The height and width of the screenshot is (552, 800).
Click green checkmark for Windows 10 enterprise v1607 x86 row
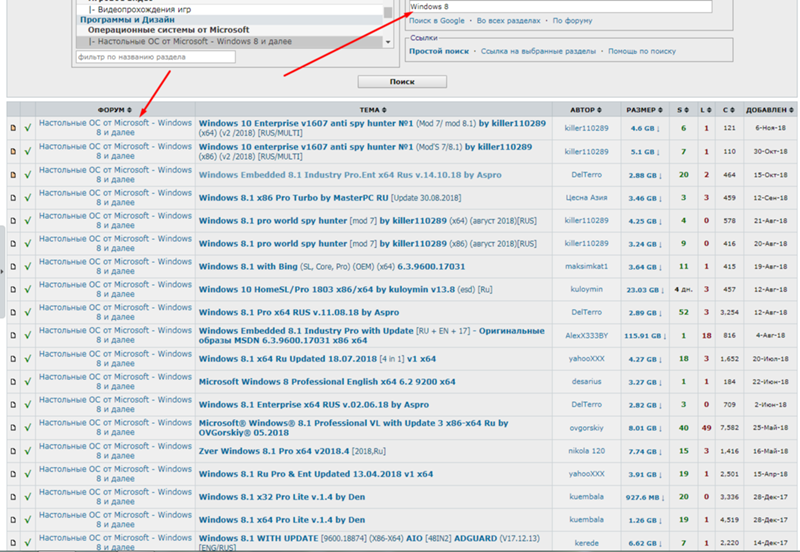click(x=28, y=152)
